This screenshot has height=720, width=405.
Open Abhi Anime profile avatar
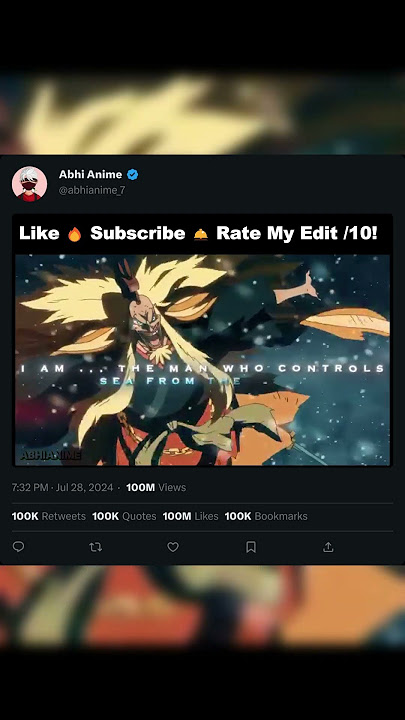29,184
